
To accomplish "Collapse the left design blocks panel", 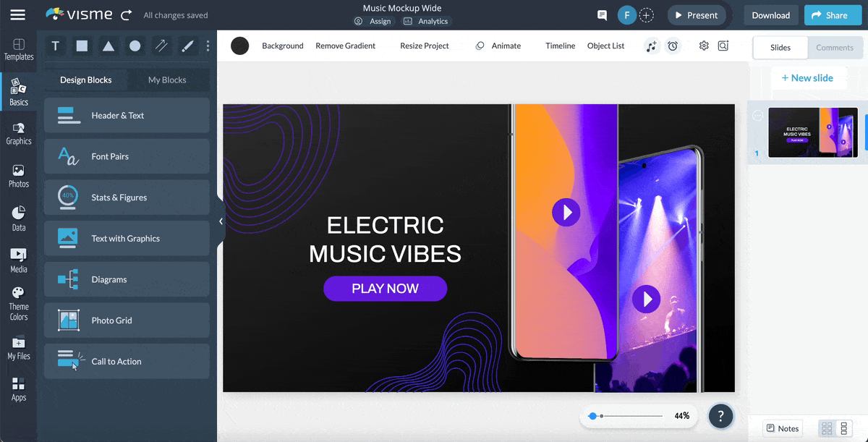I will [221, 221].
